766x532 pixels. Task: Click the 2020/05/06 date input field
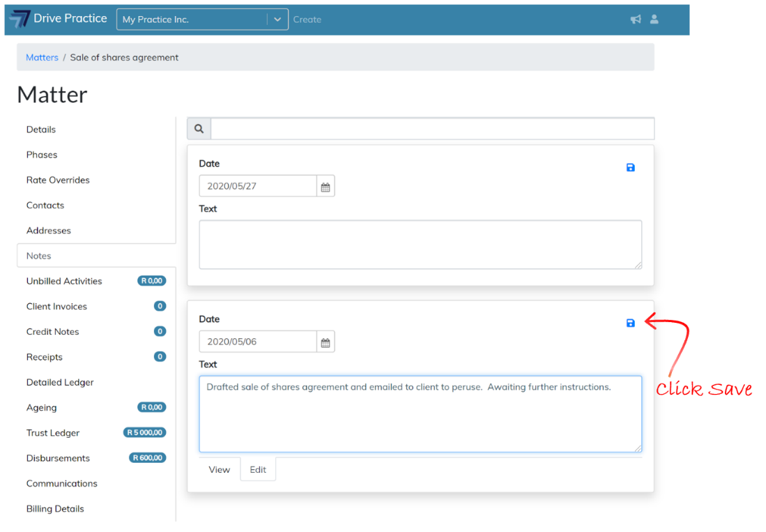(258, 342)
